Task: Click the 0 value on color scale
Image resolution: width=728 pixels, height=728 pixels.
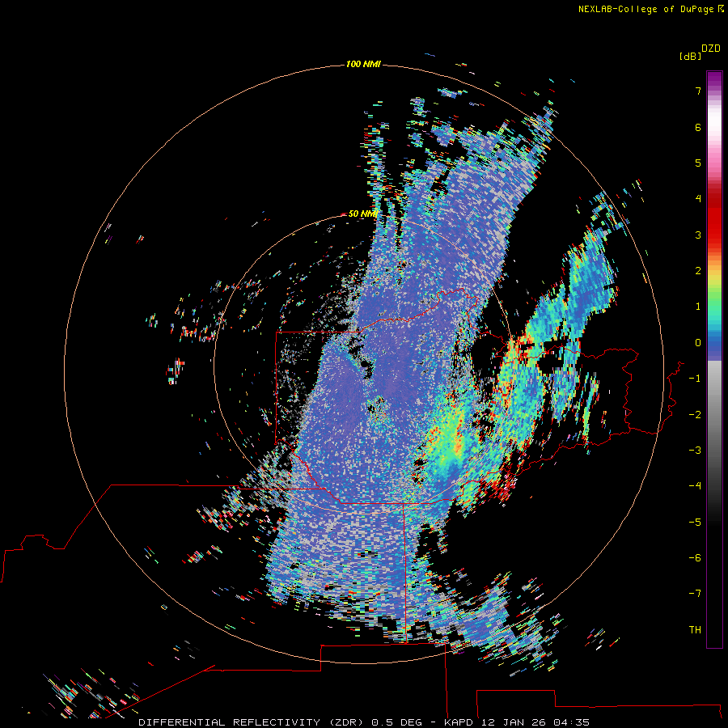Action: click(698, 343)
